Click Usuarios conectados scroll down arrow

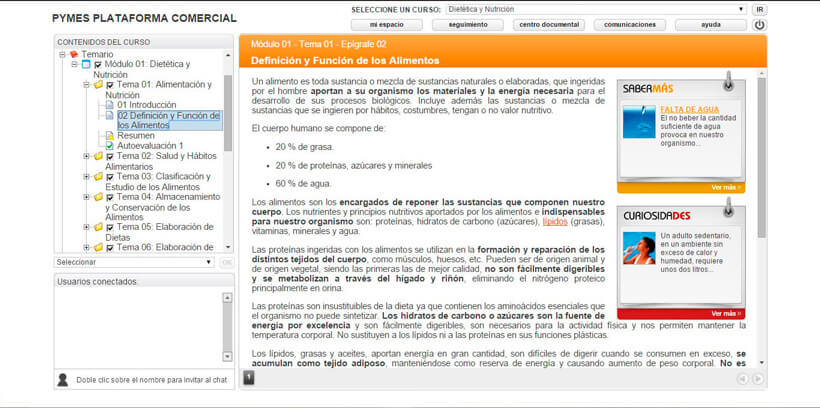pyautogui.click(x=227, y=357)
